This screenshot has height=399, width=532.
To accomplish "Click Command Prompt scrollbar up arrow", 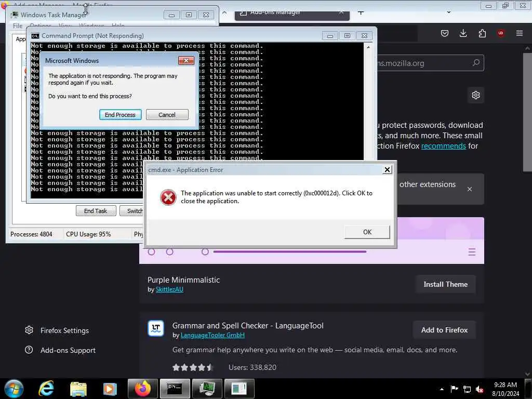I will point(368,47).
